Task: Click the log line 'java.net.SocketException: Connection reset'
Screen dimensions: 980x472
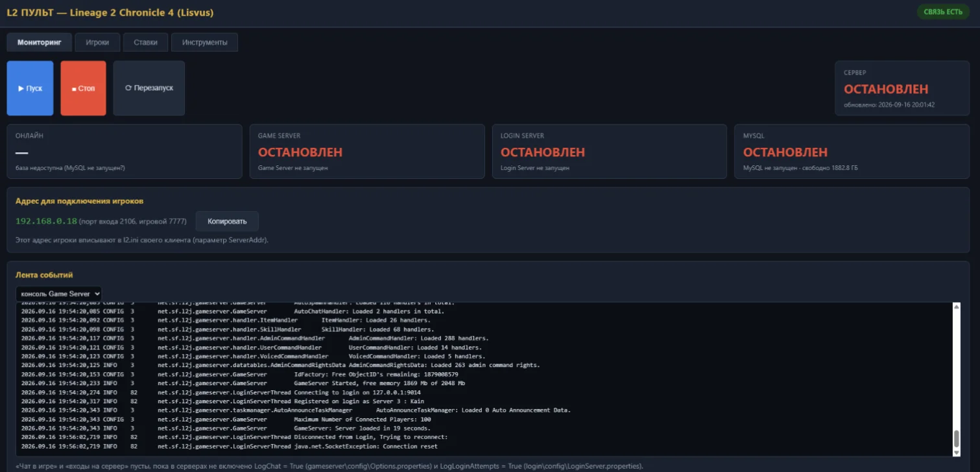Action: 229,446
